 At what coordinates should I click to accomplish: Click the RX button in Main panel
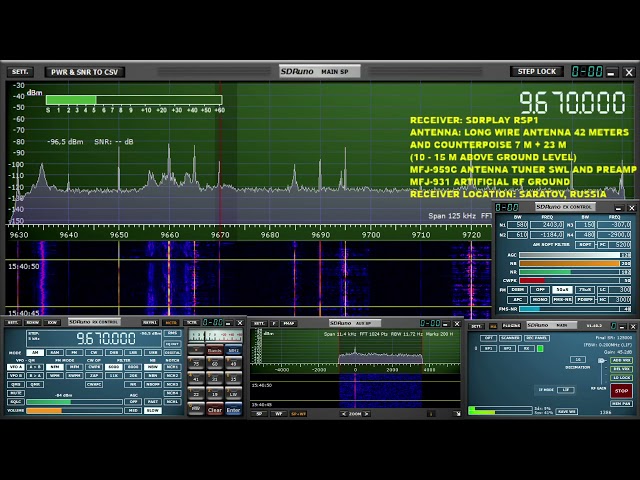tap(527, 349)
